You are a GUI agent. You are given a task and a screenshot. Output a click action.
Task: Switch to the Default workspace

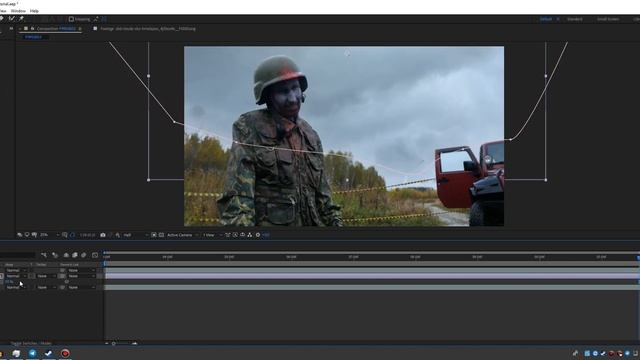click(546, 19)
